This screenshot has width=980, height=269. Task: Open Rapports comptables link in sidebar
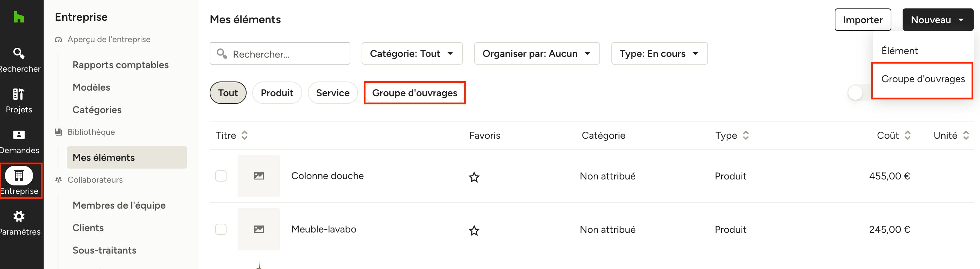[x=121, y=65]
